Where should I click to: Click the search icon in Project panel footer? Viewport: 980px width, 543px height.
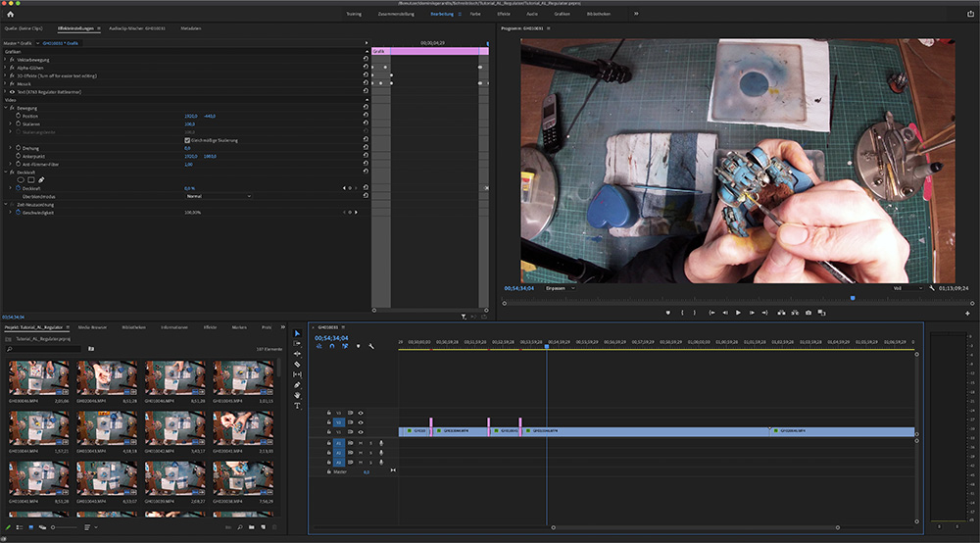coord(240,527)
